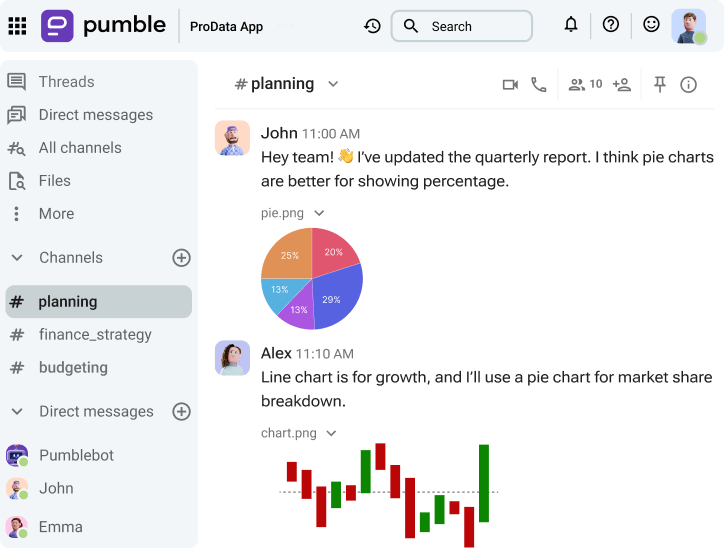Image resolution: width=724 pixels, height=555 pixels.
Task: Open Threads in the sidebar
Action: [x=66, y=82]
